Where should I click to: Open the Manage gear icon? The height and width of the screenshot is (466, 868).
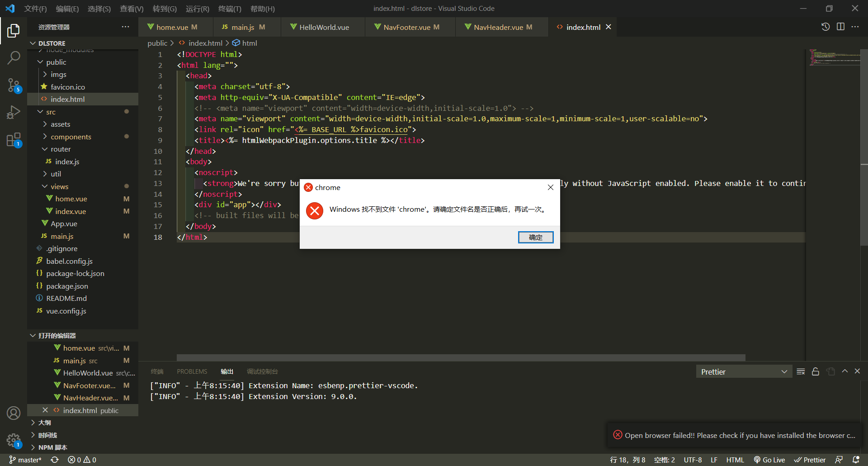14,440
